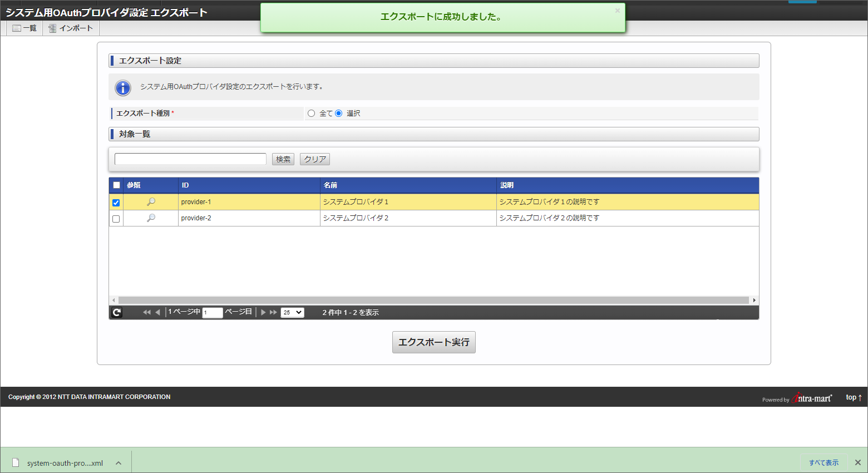This screenshot has height=473, width=868.
Task: Open the rows-per-page dropdown showing 25
Action: [x=292, y=313]
